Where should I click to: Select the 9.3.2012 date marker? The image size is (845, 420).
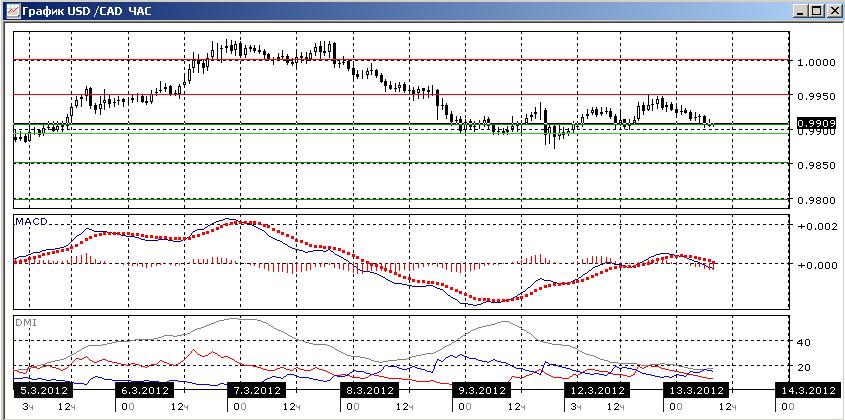[x=481, y=389]
